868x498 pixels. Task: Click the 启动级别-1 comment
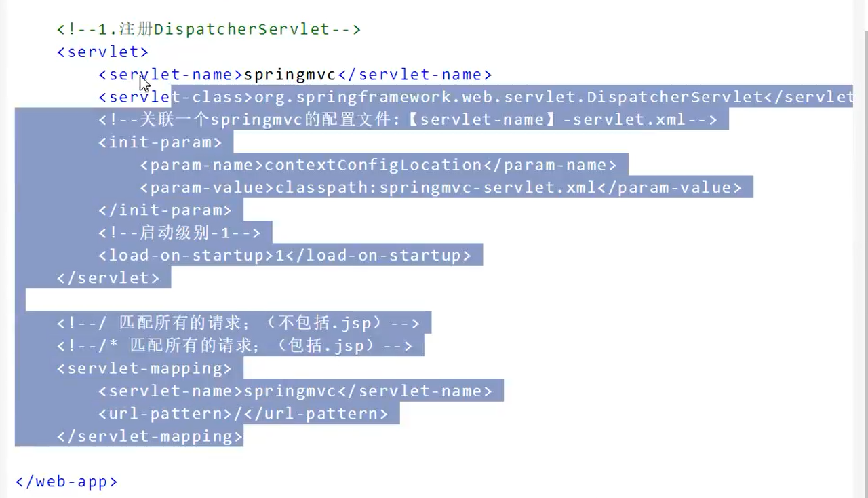(x=180, y=233)
